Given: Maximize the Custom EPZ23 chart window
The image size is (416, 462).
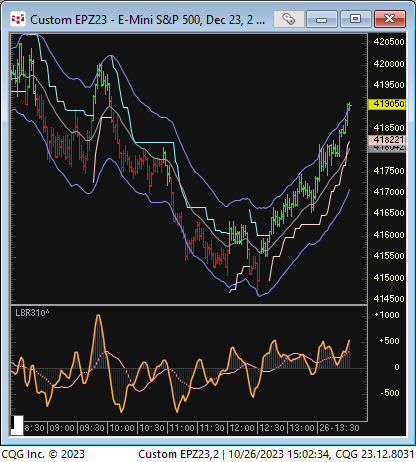Looking at the screenshot, I should tap(355, 19).
